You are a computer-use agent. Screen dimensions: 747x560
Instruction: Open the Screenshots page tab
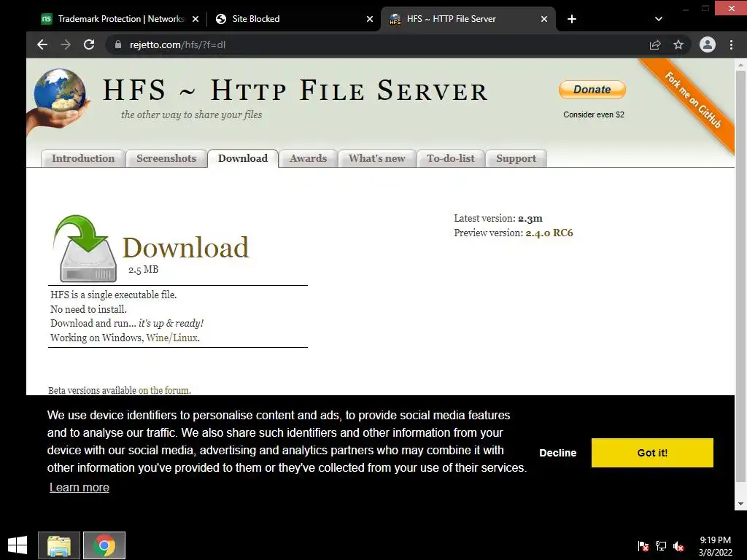[166, 158]
